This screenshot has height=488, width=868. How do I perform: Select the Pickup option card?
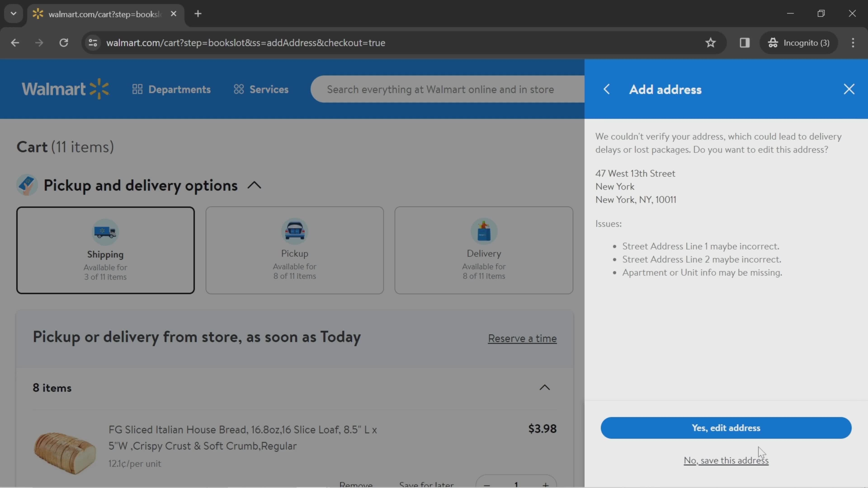coord(295,250)
